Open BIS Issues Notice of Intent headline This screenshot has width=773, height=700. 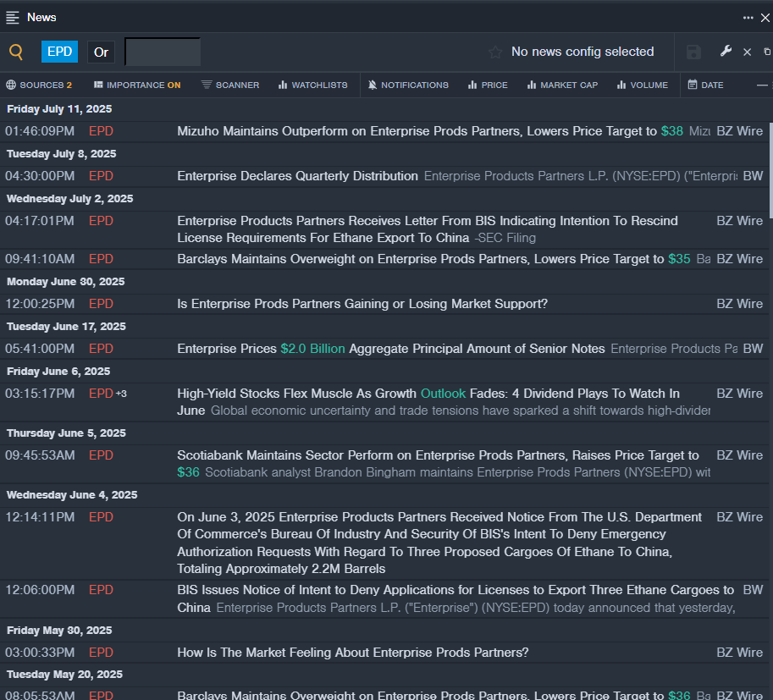pos(456,598)
